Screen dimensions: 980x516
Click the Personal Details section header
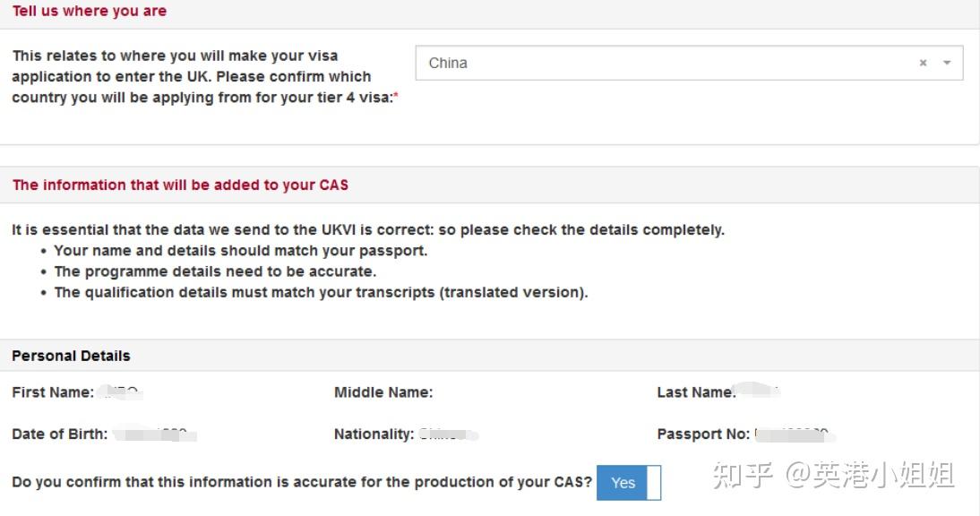71,356
